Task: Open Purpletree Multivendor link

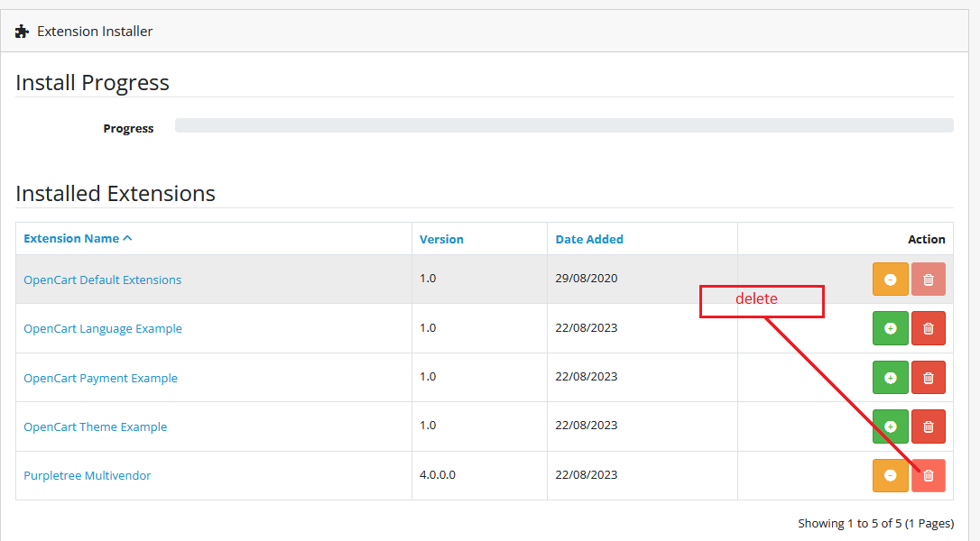Action: [87, 475]
